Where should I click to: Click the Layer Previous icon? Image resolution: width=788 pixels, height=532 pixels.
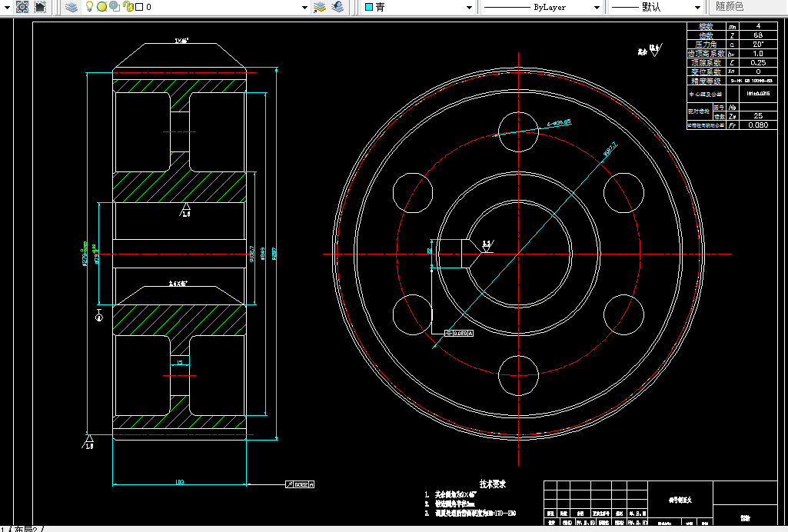click(337, 6)
